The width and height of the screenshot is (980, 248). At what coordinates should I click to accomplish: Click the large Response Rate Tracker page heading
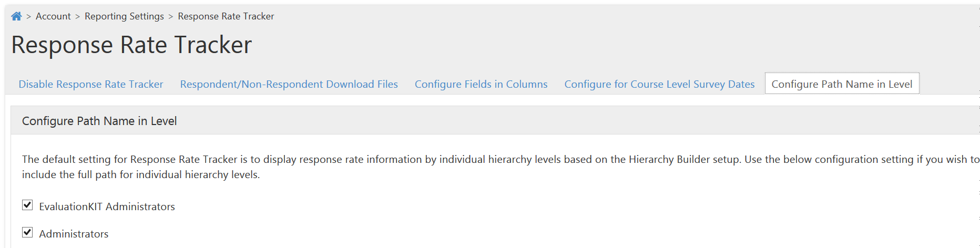pos(131,45)
